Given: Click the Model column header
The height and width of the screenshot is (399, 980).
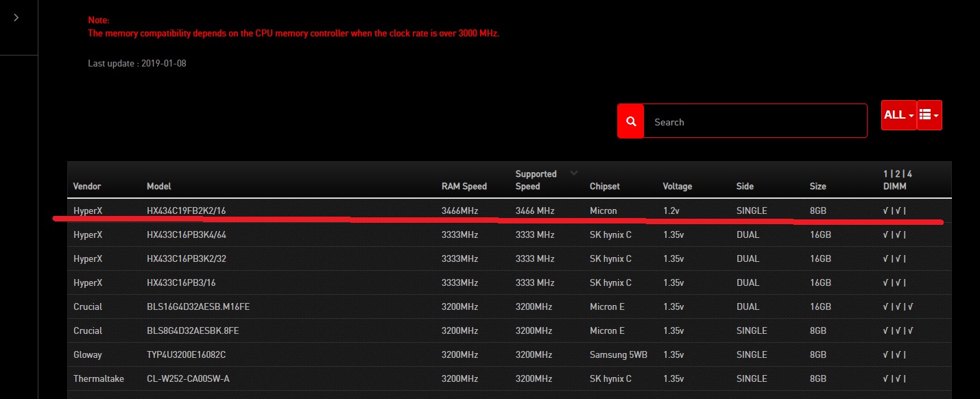Looking at the screenshot, I should [159, 186].
